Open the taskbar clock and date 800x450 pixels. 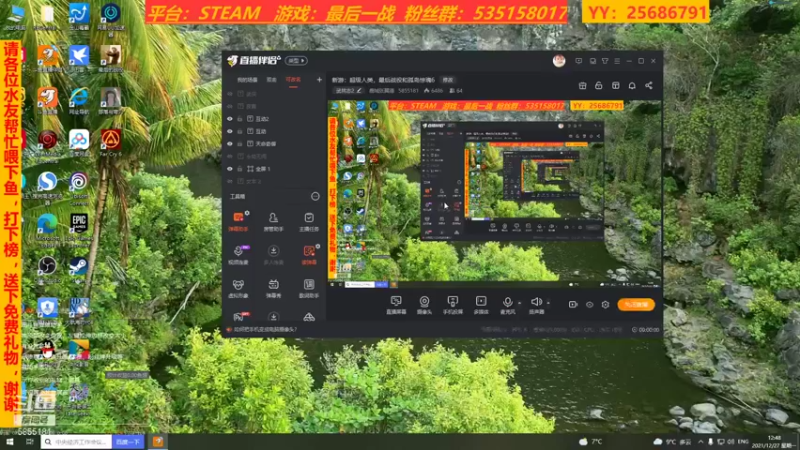click(x=774, y=442)
